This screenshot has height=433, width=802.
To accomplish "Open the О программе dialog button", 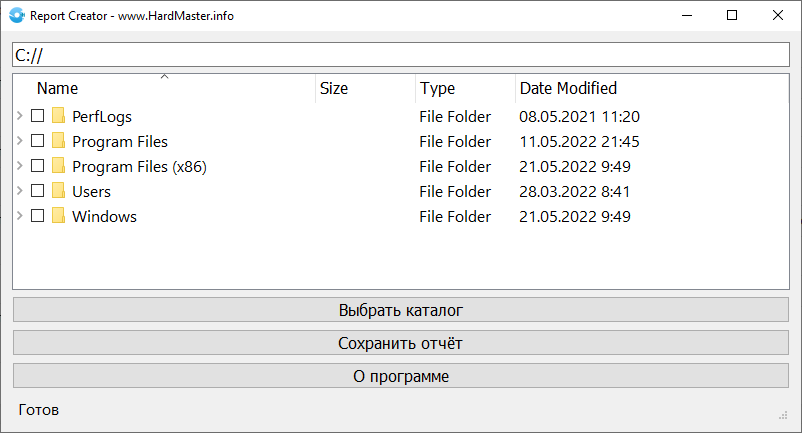I will pos(400,376).
